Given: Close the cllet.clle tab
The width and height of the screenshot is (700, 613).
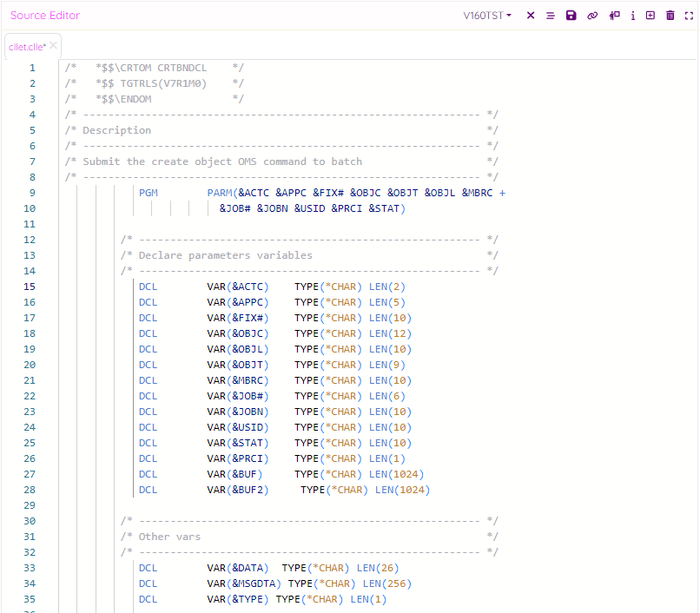Looking at the screenshot, I should tap(53, 46).
